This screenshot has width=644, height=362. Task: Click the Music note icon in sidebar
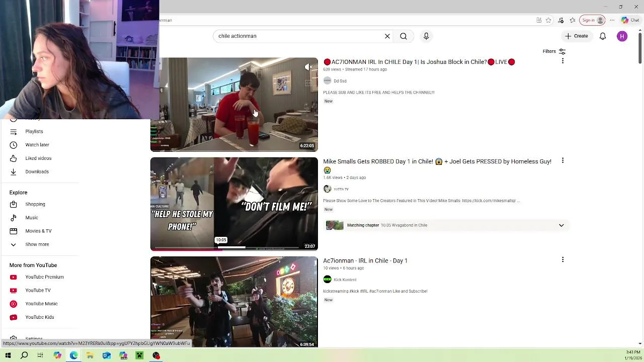(14, 218)
